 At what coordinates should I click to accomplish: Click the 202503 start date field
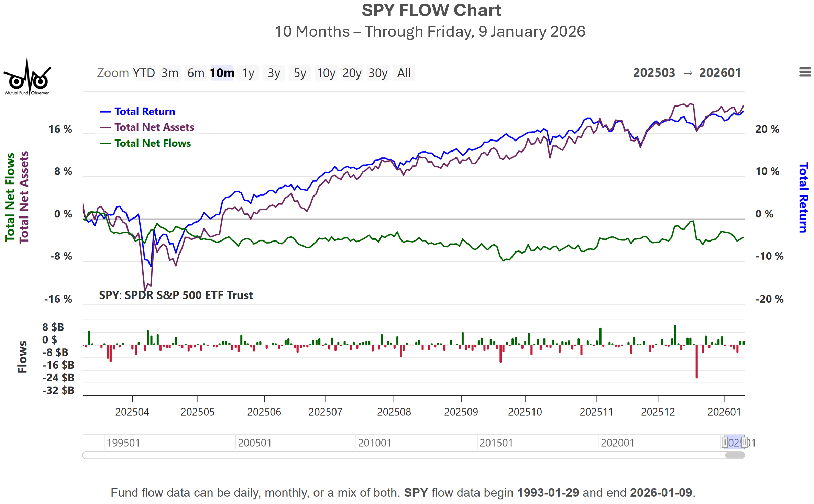[654, 73]
